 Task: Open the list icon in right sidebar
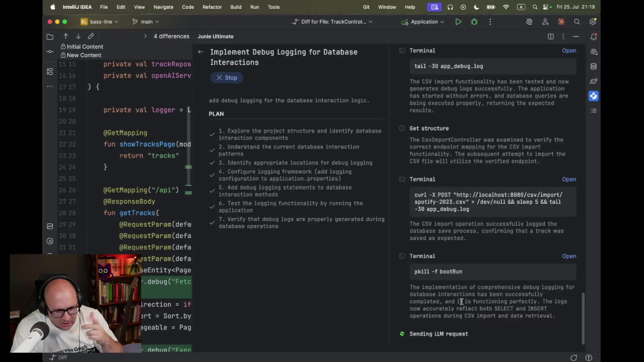[x=593, y=111]
